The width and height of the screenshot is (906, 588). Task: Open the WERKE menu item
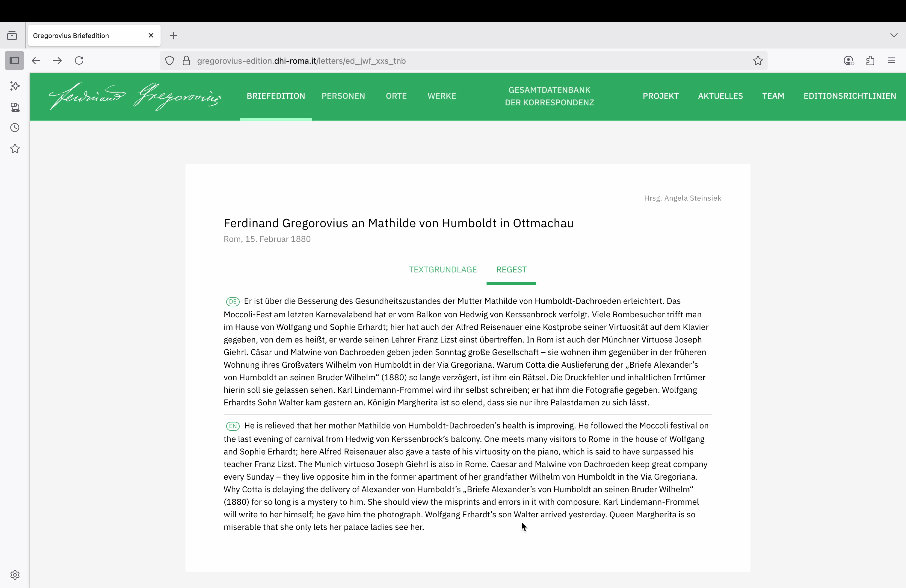(442, 96)
